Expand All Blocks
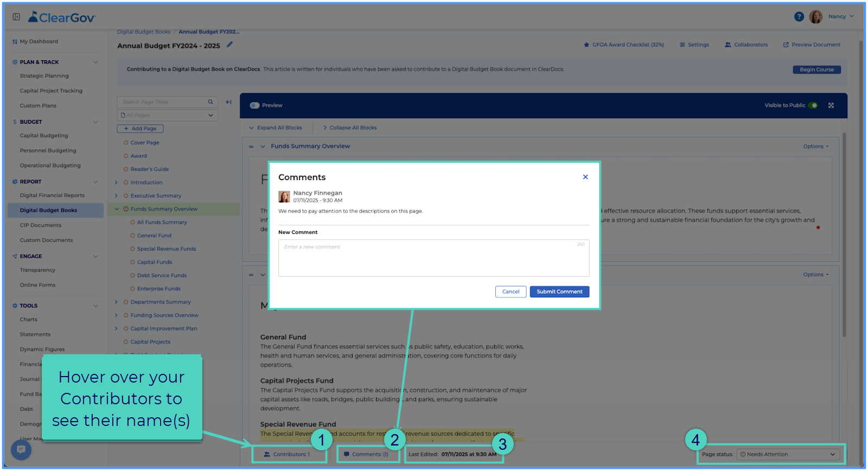Screen dimensions: 868x471 click(276, 128)
